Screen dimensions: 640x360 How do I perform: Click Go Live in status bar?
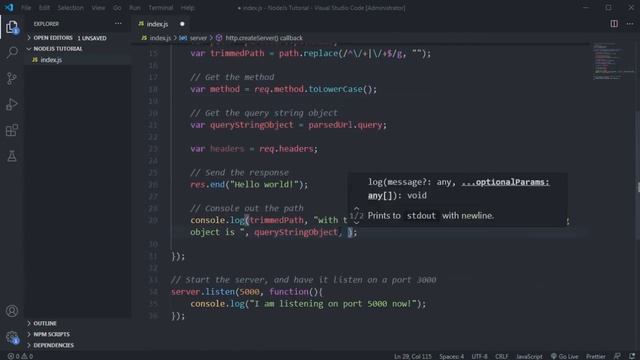pyautogui.click(x=564, y=356)
